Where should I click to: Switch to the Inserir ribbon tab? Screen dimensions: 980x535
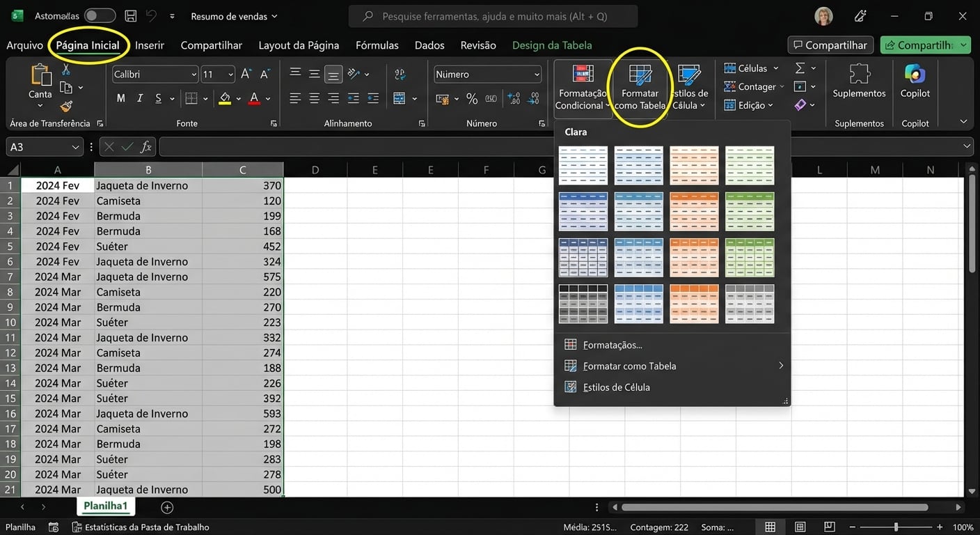click(149, 45)
